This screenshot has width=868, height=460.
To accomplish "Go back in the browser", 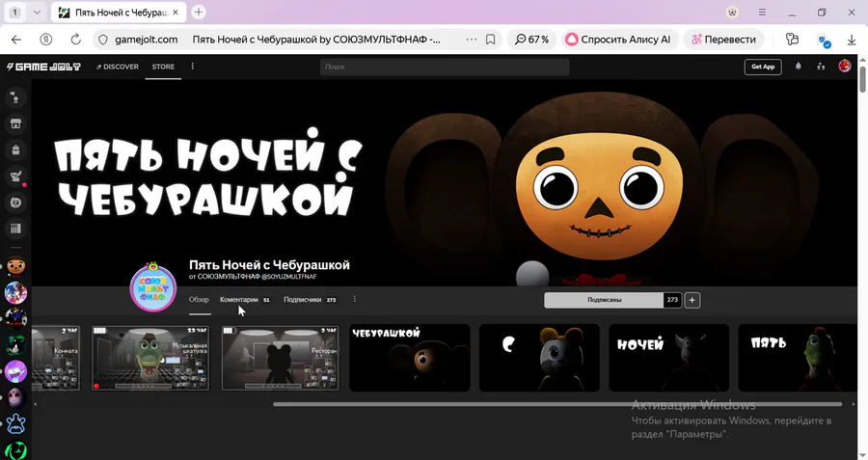I will click(x=16, y=40).
